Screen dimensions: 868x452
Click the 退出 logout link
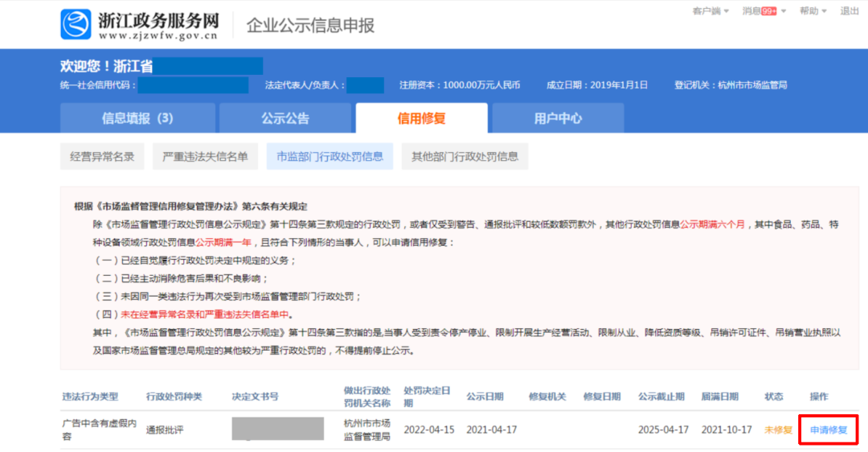point(849,11)
